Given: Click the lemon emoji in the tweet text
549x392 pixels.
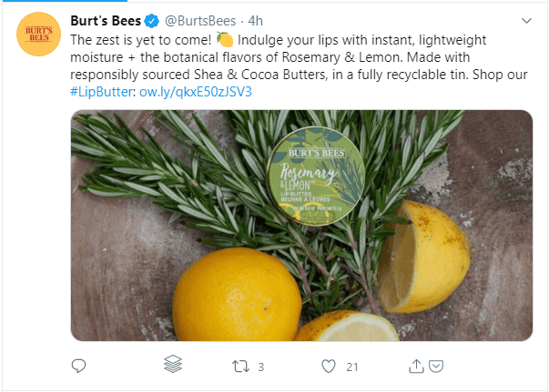Looking at the screenshot, I should [x=225, y=41].
